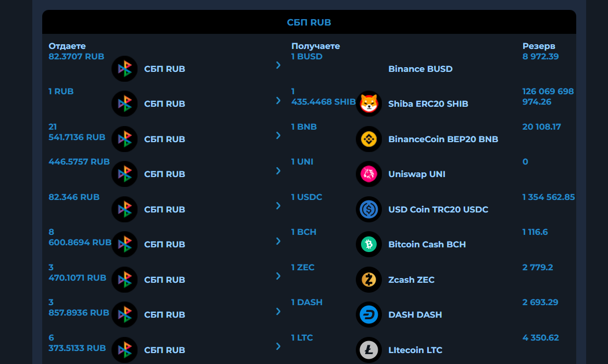Select the pink Uniswap unicorn icon

tap(369, 174)
